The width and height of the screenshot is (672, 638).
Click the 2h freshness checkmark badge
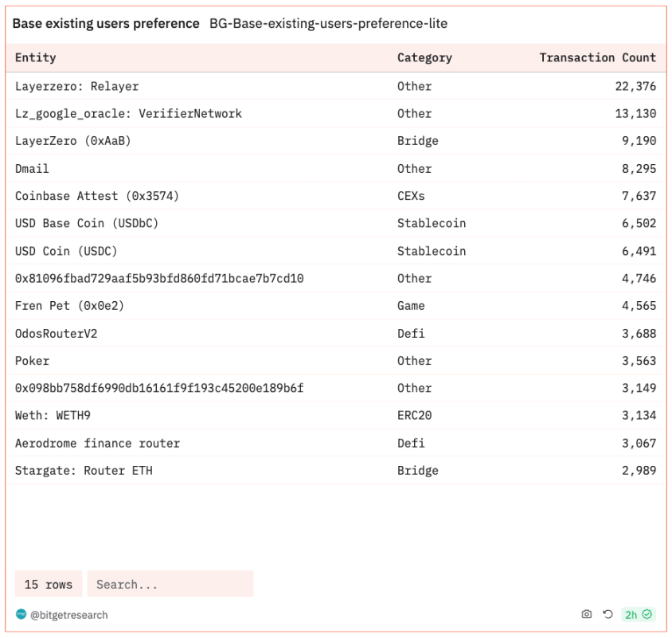pyautogui.click(x=638, y=614)
